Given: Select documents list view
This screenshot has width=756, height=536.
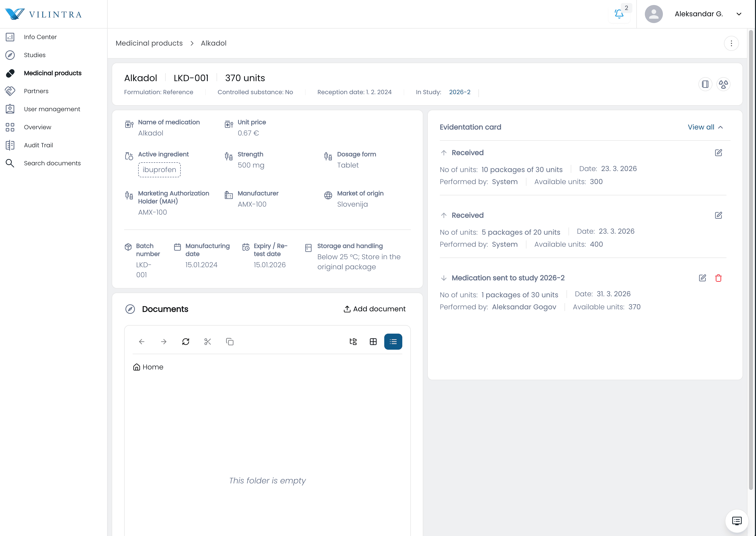Looking at the screenshot, I should pos(393,342).
